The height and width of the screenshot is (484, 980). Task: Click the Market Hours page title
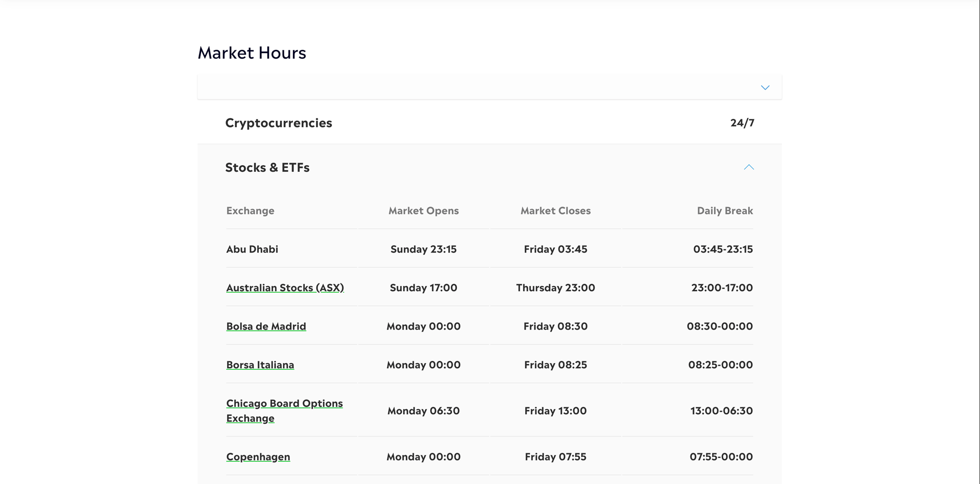(252, 53)
